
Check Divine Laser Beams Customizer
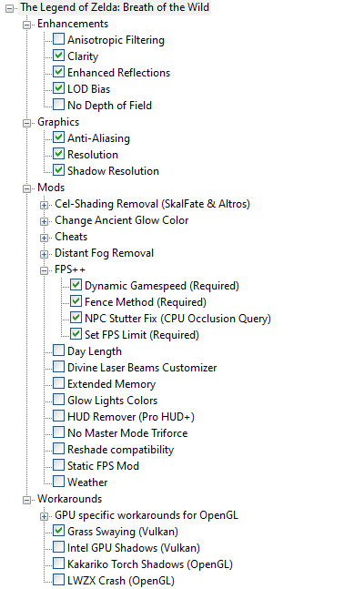(x=58, y=366)
